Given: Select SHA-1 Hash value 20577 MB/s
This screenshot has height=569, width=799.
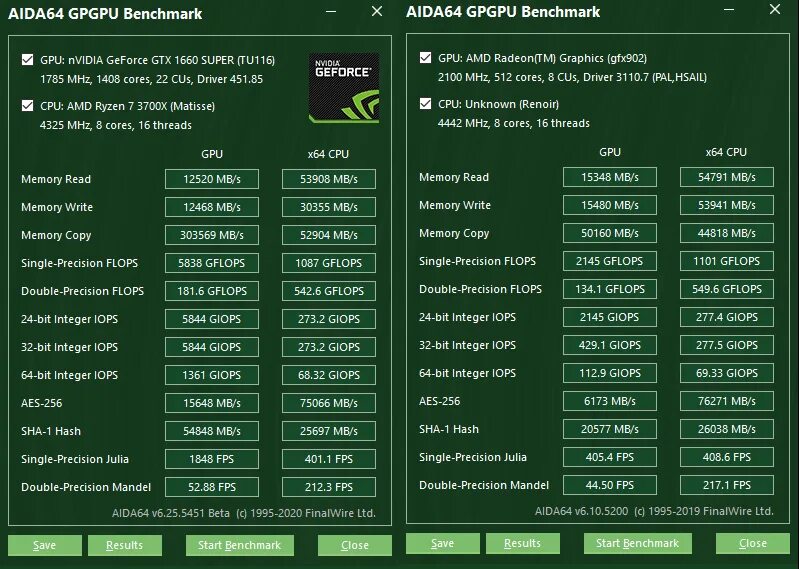Looking at the screenshot, I should point(610,429).
